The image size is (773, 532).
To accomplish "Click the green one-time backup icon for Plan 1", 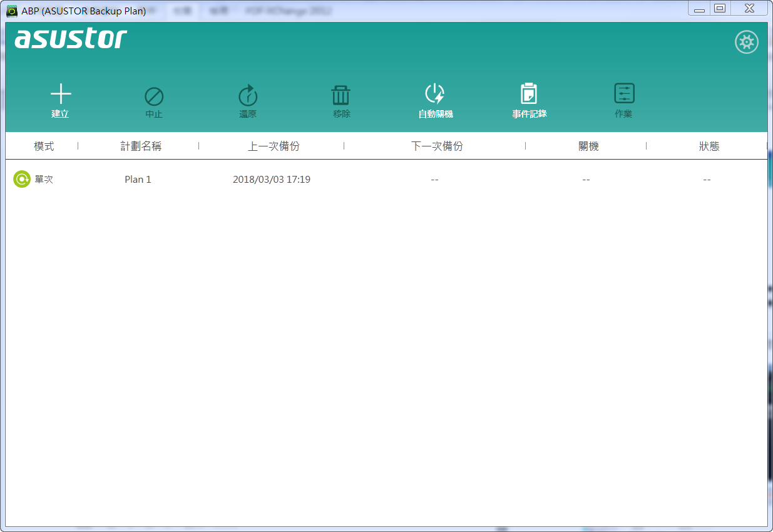I will [22, 179].
